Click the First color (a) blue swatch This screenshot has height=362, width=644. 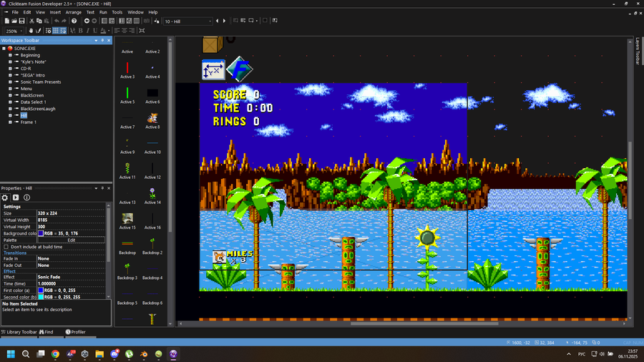coord(41,290)
